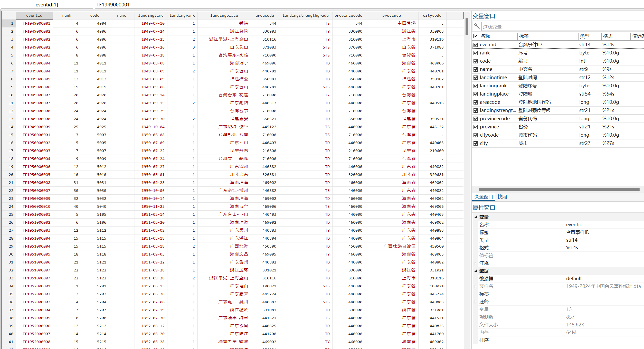Viewport: 644px width, 349px height.
Task: Toggle the provincecode variable checkbox
Action: 476,119
